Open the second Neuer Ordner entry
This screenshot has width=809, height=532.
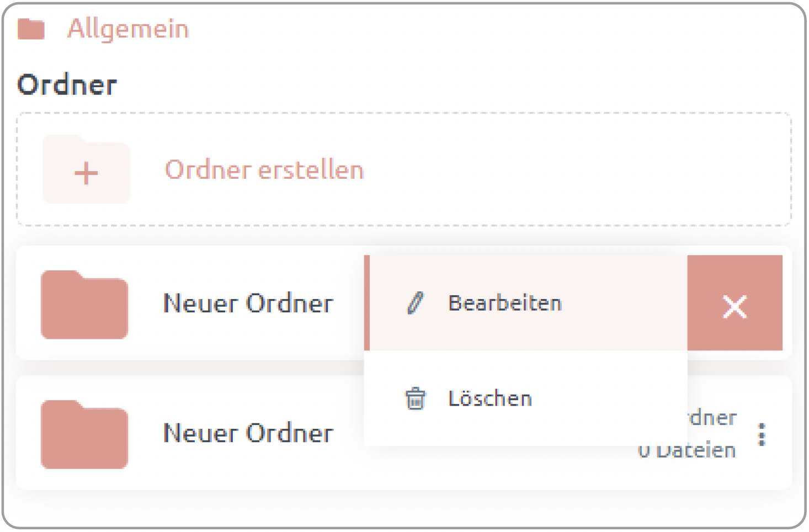tap(248, 433)
